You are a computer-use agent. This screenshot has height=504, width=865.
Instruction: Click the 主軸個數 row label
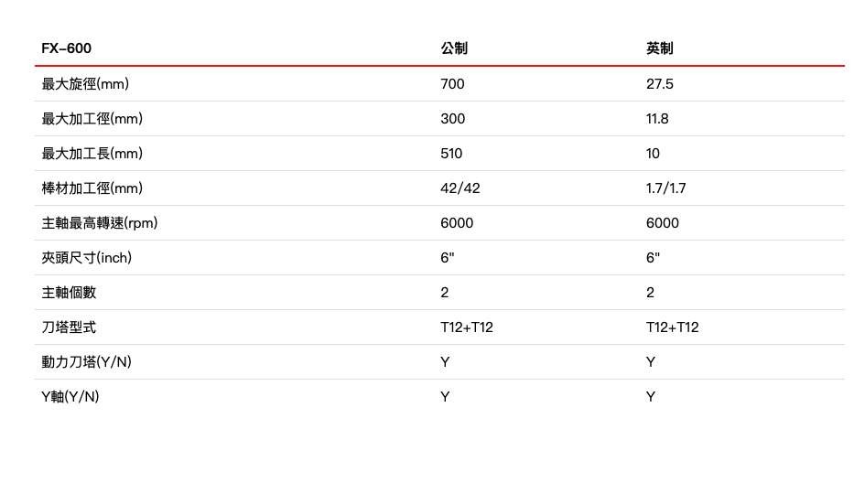tap(69, 293)
